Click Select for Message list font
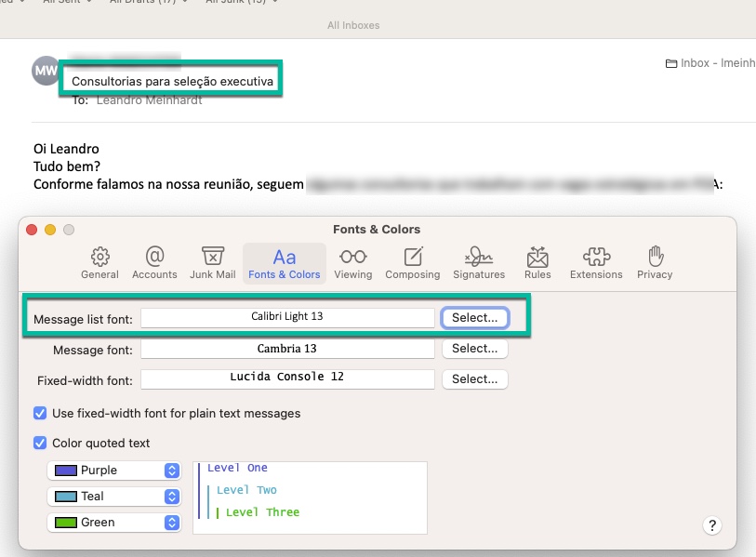The image size is (756, 557). pyautogui.click(x=475, y=318)
